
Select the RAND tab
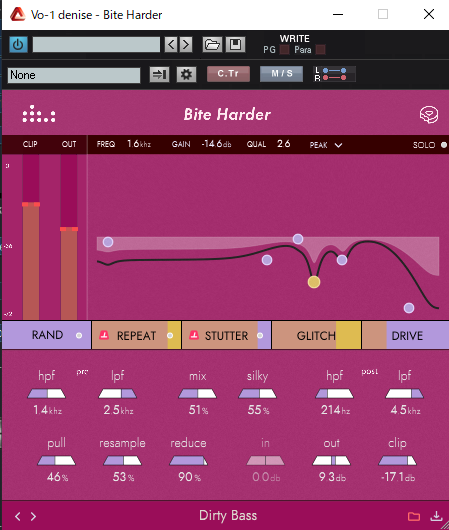47,335
